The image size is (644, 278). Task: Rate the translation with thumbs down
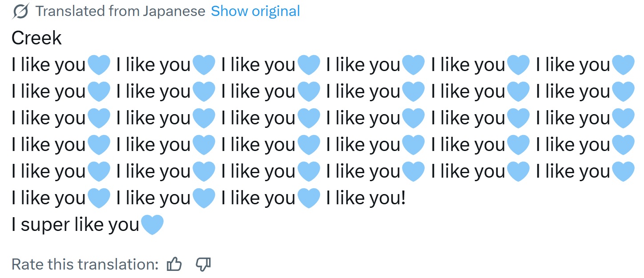click(203, 264)
